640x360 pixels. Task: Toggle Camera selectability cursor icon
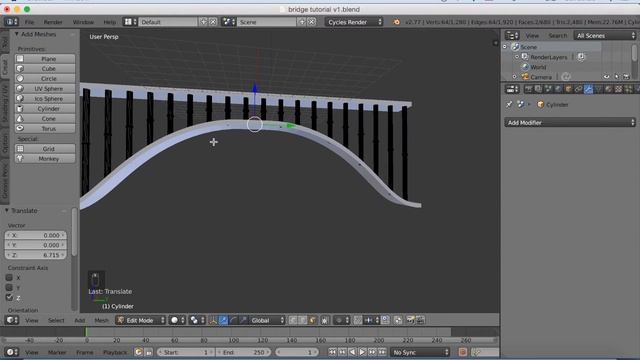(x=616, y=77)
